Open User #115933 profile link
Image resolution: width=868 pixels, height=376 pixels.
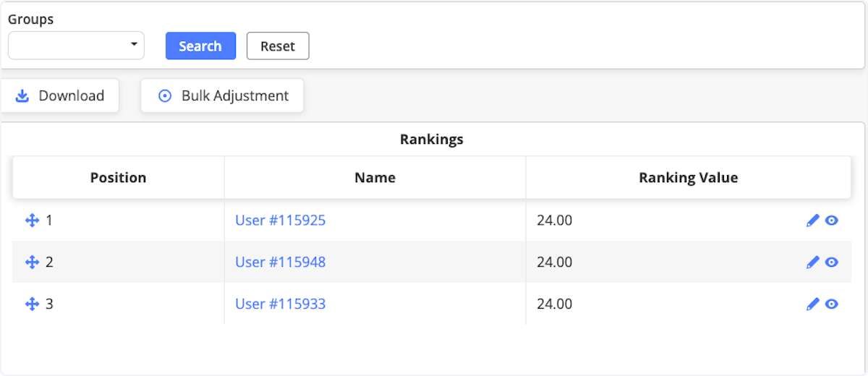tap(280, 304)
